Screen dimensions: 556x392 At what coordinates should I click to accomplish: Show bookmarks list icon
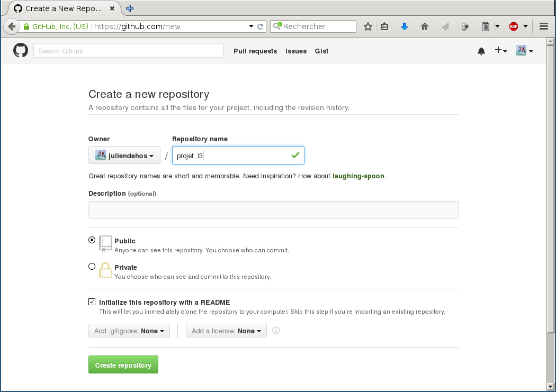click(x=384, y=26)
